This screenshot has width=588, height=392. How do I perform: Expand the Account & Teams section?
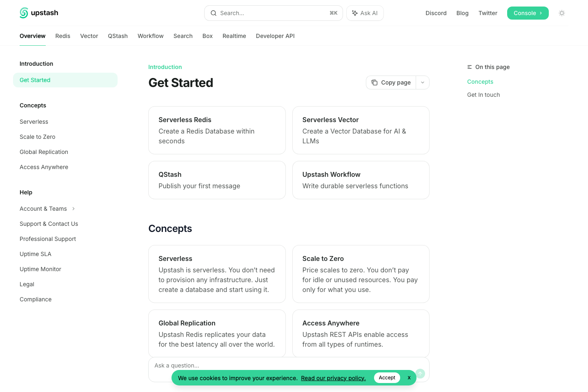click(x=73, y=209)
